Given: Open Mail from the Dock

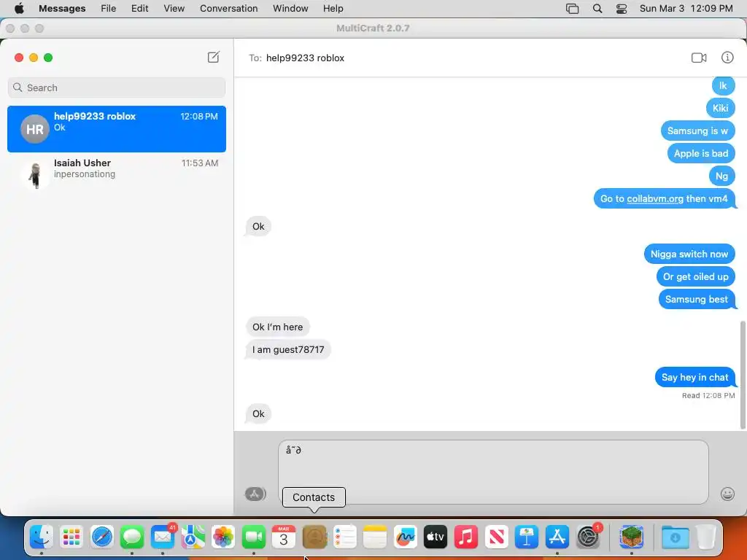Looking at the screenshot, I should click(x=163, y=537).
